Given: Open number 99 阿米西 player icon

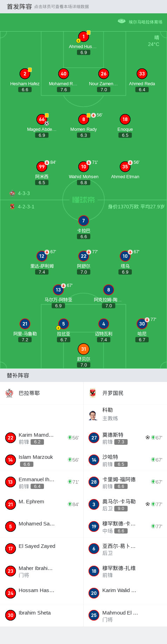Looking at the screenshot, I should 42,167.
